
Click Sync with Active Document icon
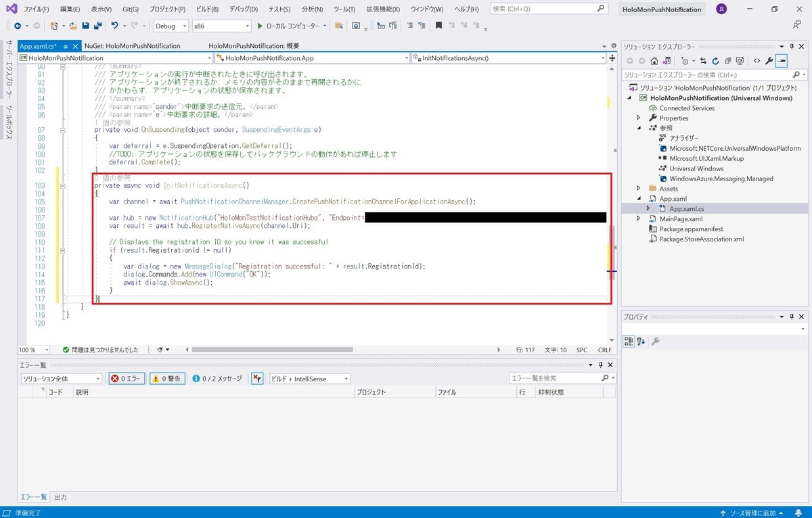703,61
